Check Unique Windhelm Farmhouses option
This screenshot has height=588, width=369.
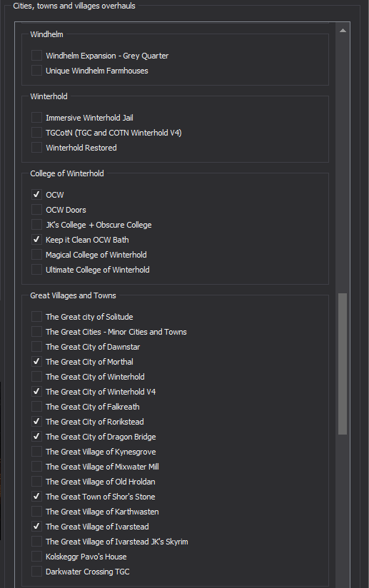[36, 71]
